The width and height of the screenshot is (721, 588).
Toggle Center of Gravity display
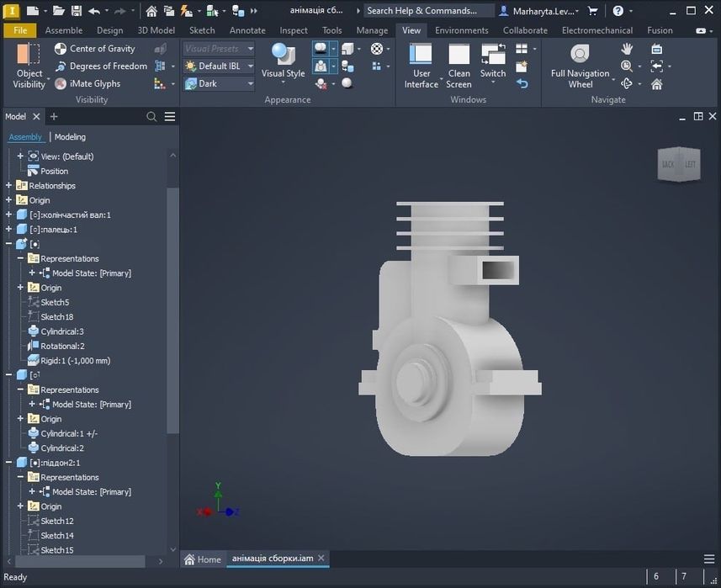pos(94,49)
